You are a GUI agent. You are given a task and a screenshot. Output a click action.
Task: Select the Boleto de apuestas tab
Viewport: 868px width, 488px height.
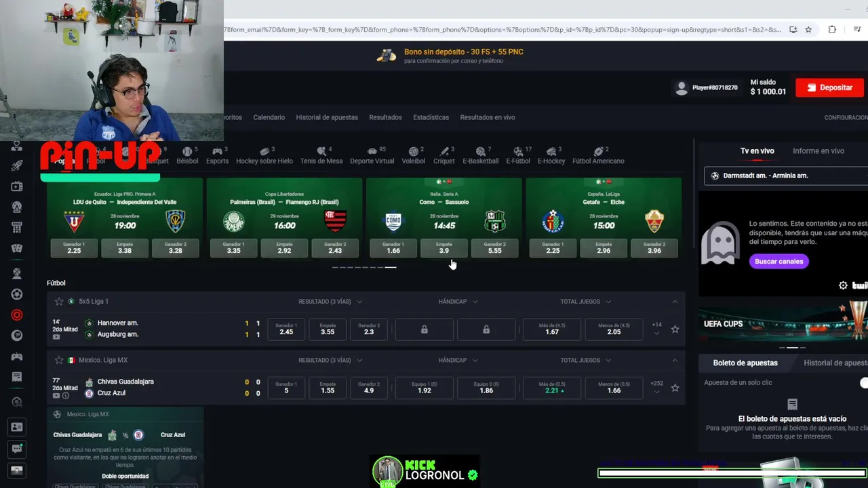point(745,363)
